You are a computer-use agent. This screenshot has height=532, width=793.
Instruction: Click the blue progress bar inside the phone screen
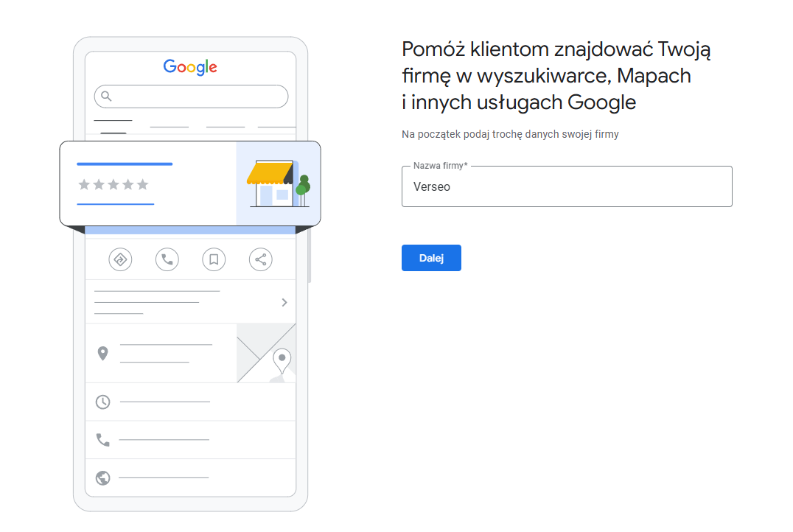point(190,231)
